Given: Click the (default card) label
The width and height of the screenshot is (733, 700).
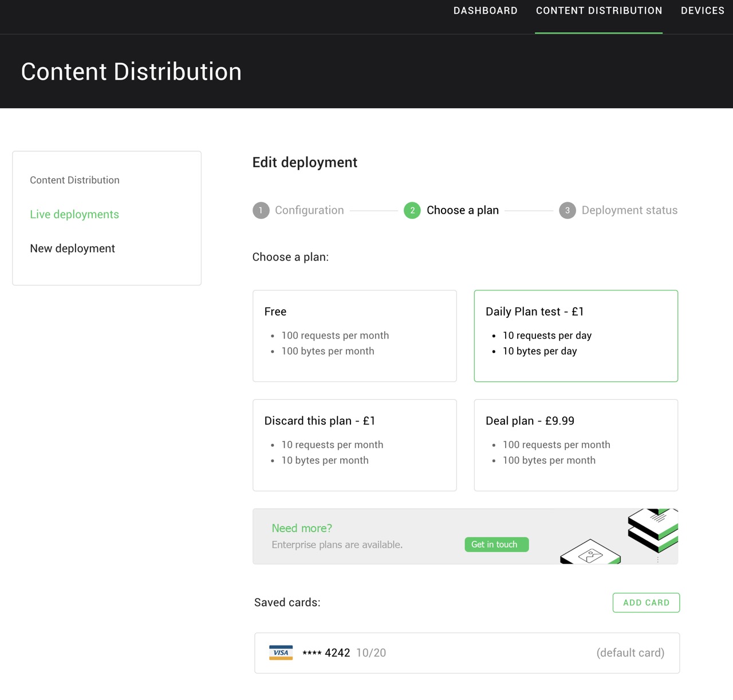Looking at the screenshot, I should (630, 652).
